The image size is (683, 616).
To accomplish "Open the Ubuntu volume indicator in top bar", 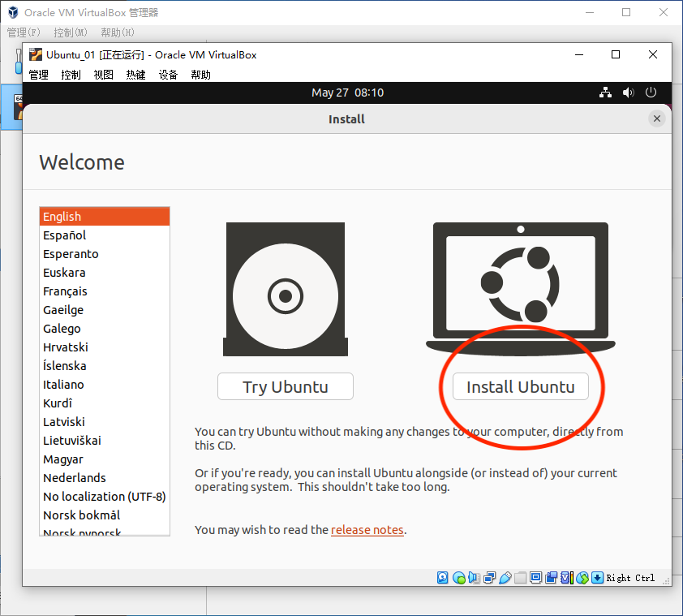I will [x=628, y=93].
